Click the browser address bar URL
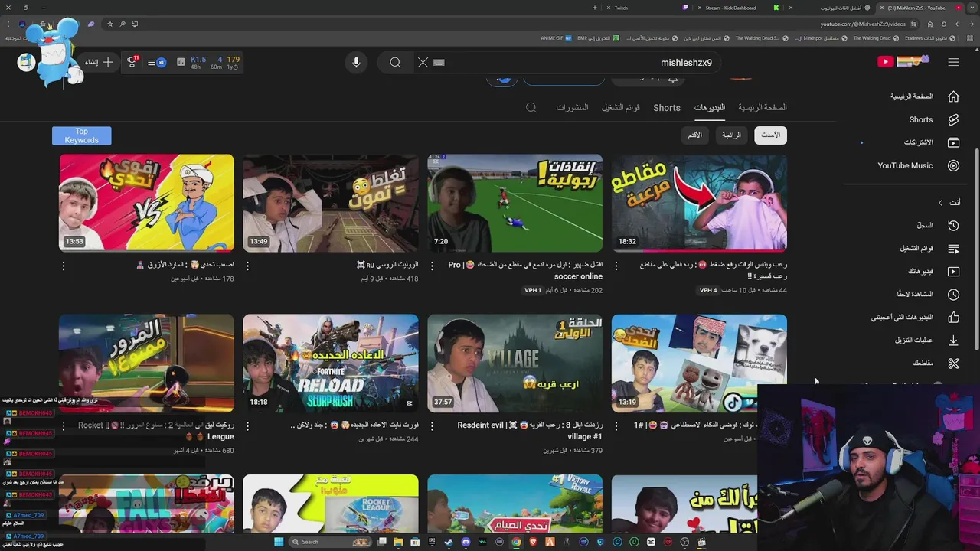Screen dimensions: 980x551 pyautogui.click(x=861, y=24)
